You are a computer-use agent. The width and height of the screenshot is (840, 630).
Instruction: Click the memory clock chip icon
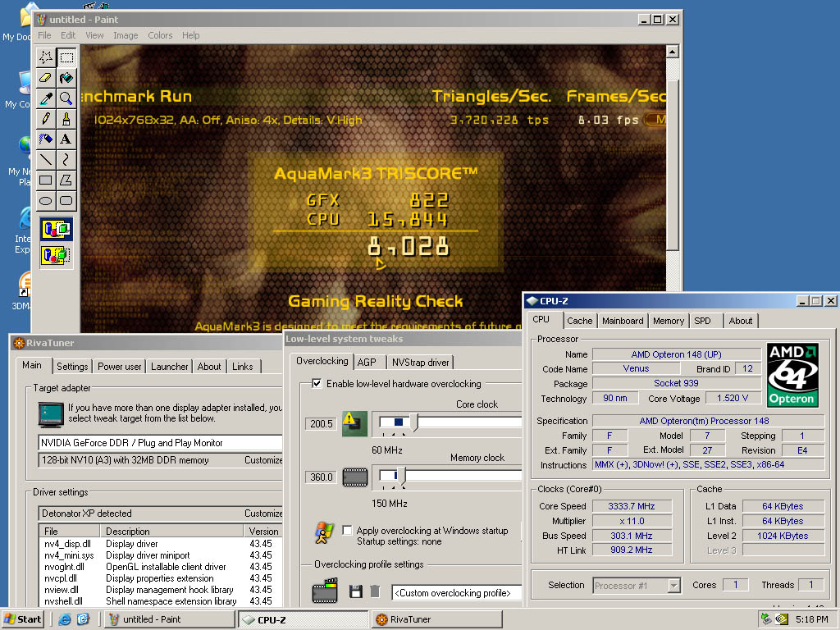[x=355, y=477]
